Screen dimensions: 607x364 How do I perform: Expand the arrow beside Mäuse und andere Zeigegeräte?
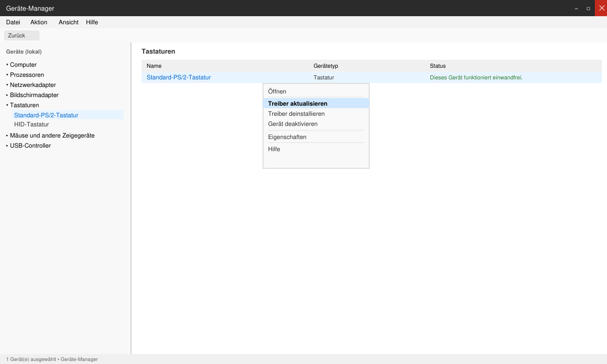[x=7, y=135]
